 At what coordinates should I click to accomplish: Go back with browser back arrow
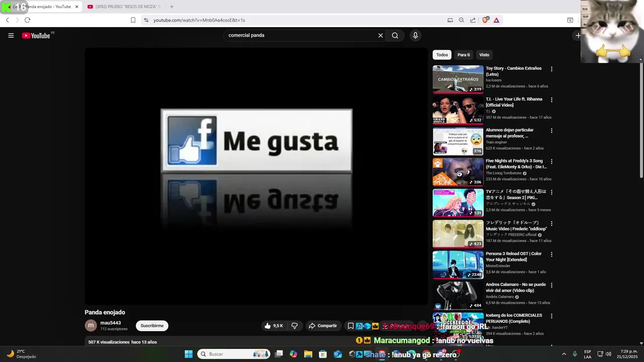(x=7, y=20)
